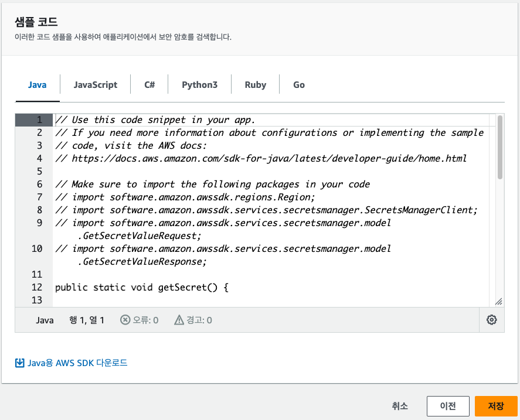
Task: Click the 이전 previous button
Action: click(448, 406)
